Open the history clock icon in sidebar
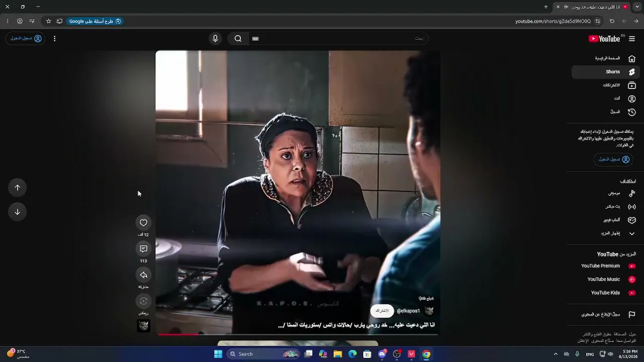The width and height of the screenshot is (644, 362). coord(632,112)
